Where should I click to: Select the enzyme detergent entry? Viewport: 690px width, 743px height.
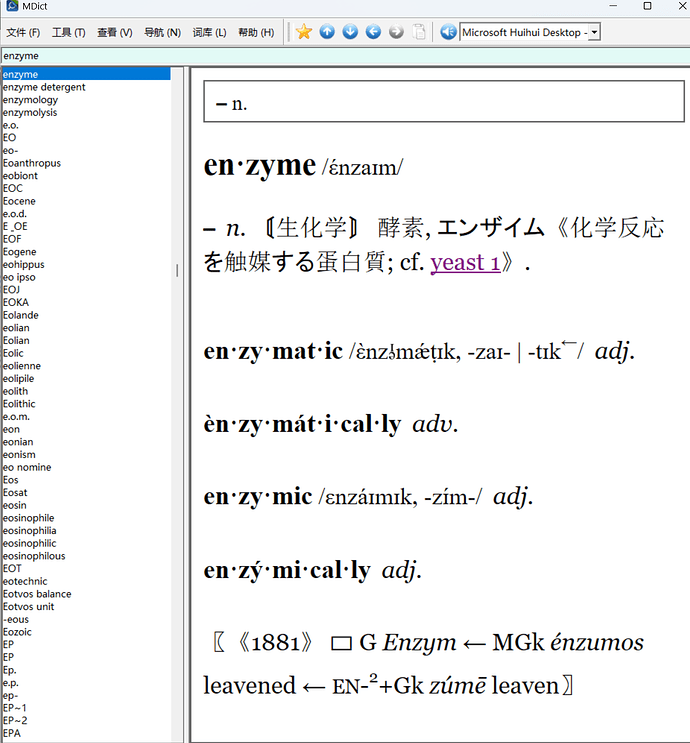coord(44,87)
